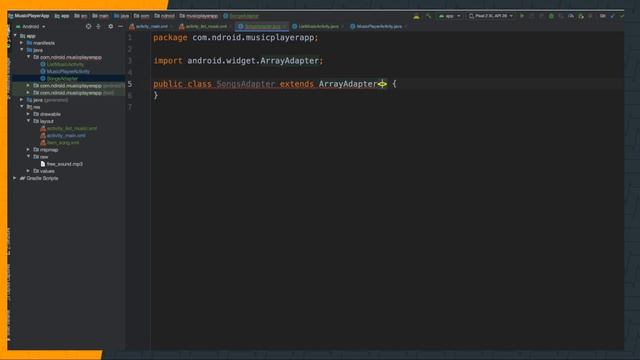This screenshot has width=640, height=360.
Task: Click the locate file target icon in Project panel
Action: tap(88, 27)
